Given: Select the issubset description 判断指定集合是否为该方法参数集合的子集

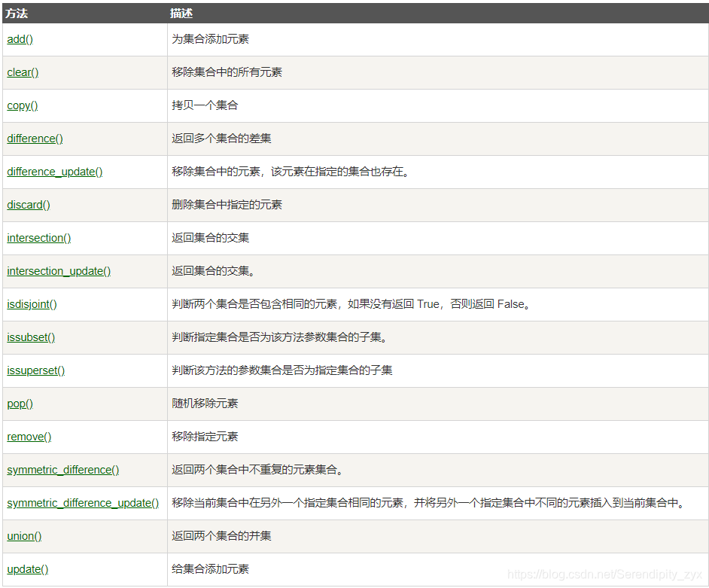Looking at the screenshot, I should click(279, 337).
